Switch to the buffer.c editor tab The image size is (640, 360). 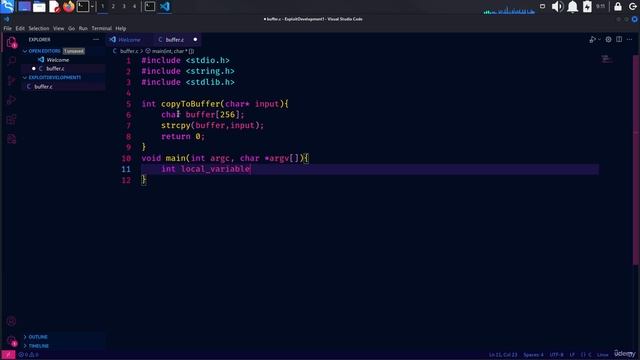(x=175, y=40)
